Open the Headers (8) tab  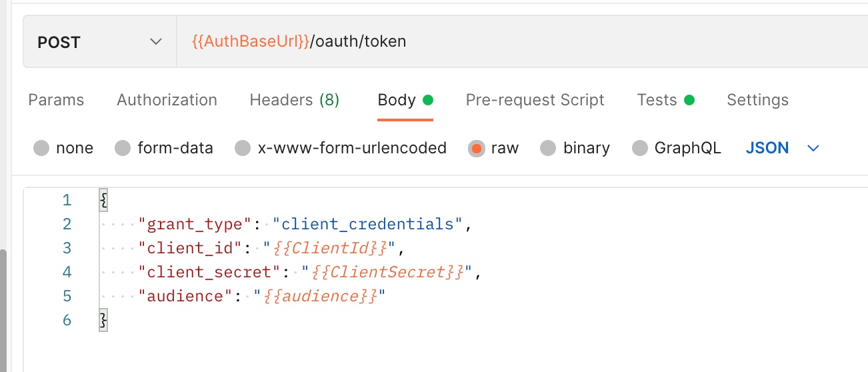coord(295,100)
